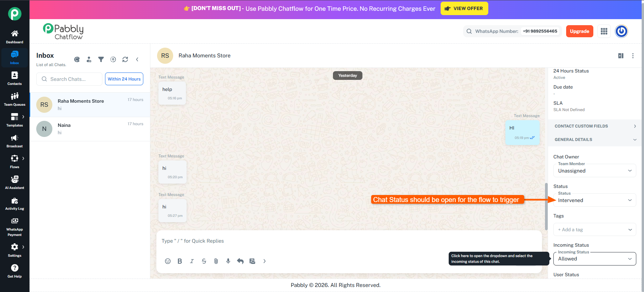
Task: Open the Incoming Status dropdown
Action: (595, 259)
